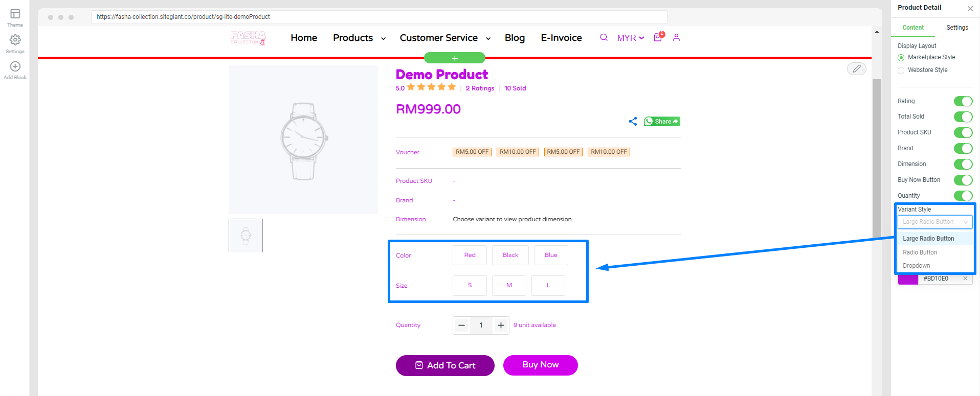The width and height of the screenshot is (980, 396).
Task: Open the shopping cart icon
Action: pyautogui.click(x=658, y=37)
